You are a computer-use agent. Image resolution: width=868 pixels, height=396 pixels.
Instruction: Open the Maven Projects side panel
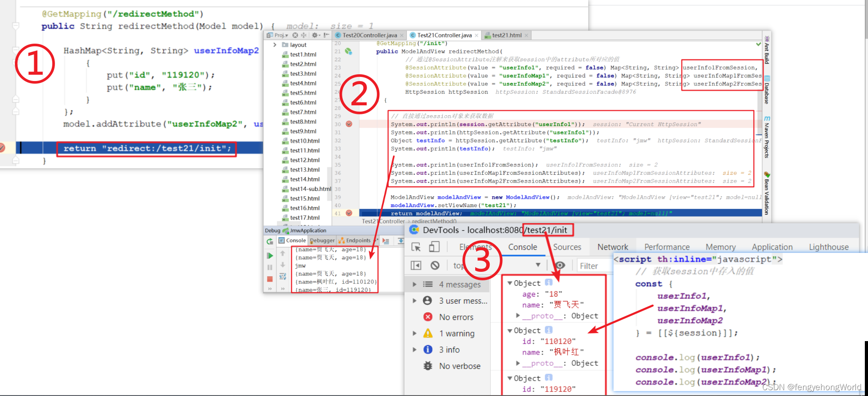(x=767, y=137)
